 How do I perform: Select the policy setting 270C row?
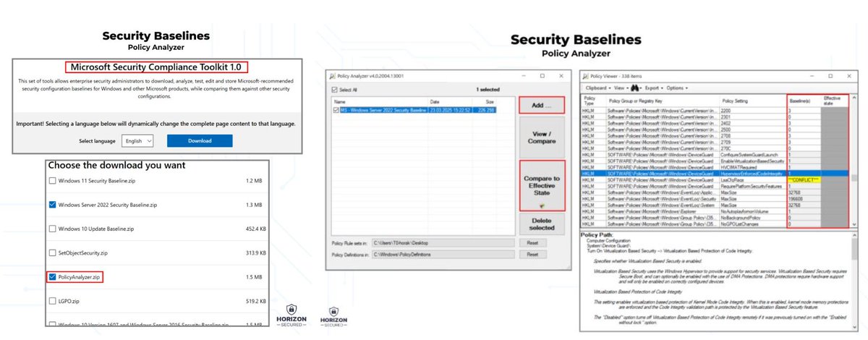(716, 150)
